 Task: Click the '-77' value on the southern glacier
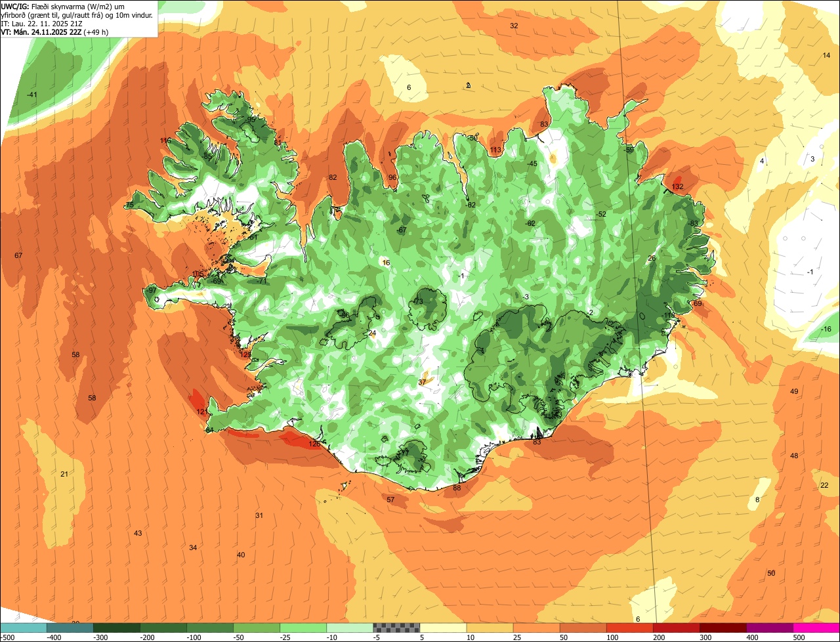(404, 453)
